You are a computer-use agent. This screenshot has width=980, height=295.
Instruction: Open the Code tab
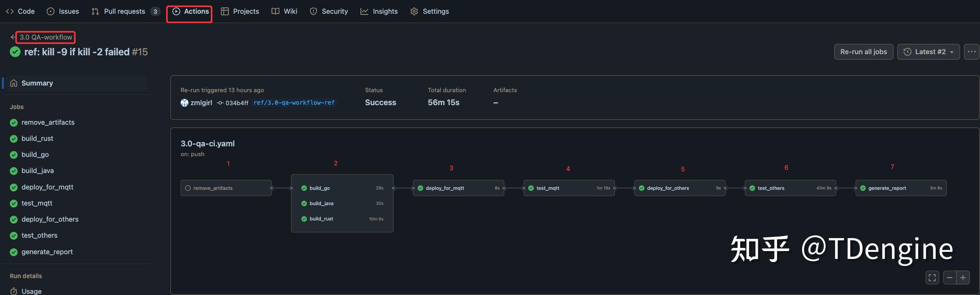coord(20,11)
